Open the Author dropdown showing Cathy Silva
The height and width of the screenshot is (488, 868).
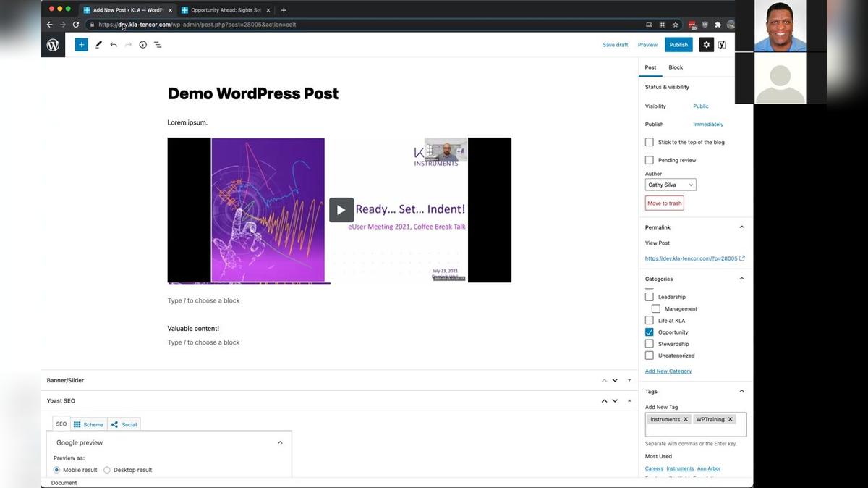coord(671,185)
